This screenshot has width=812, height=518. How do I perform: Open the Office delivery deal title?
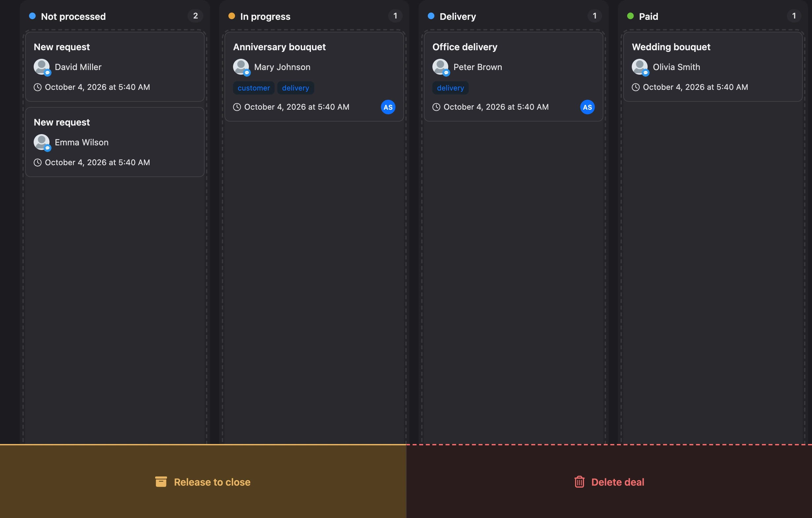coord(465,47)
